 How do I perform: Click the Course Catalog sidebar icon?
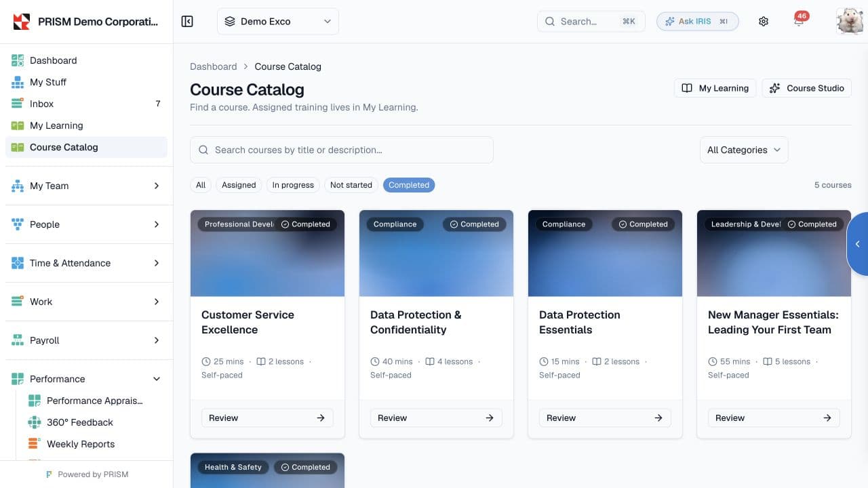18,147
